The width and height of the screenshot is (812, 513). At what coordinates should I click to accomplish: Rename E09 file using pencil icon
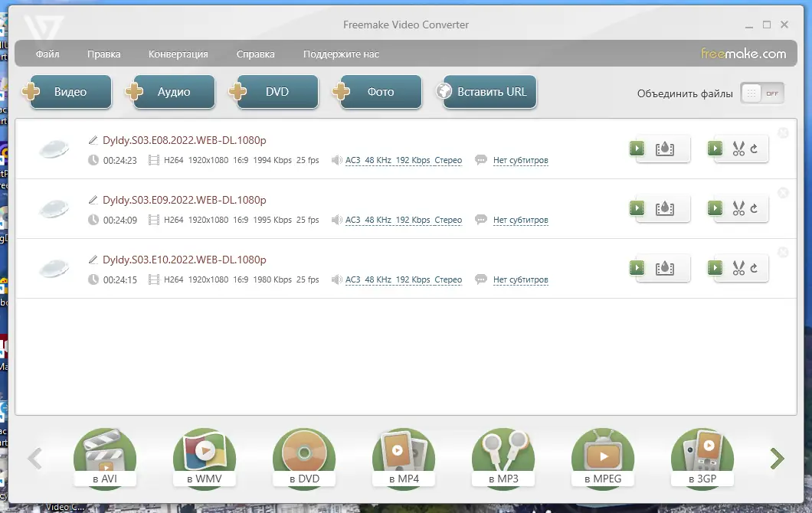coord(93,200)
